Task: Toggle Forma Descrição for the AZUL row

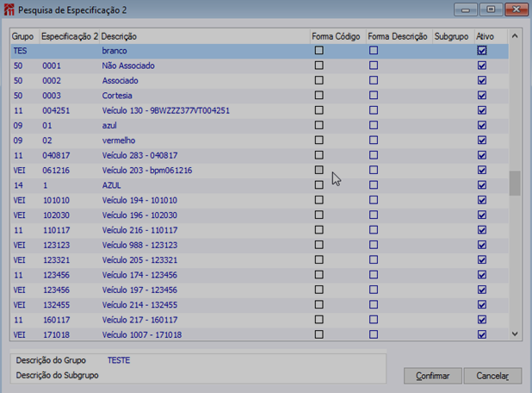Action: [x=374, y=185]
